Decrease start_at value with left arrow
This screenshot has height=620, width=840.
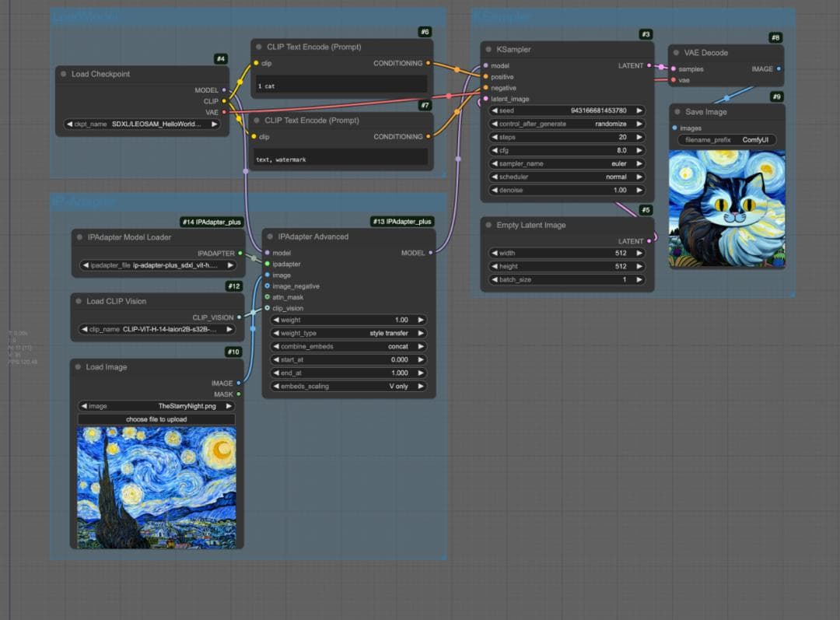pos(276,359)
